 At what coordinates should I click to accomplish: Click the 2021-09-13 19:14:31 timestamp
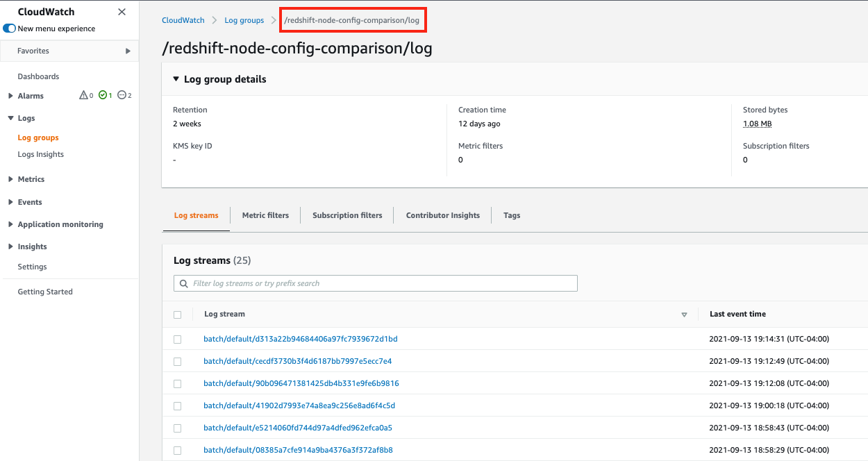(769, 339)
